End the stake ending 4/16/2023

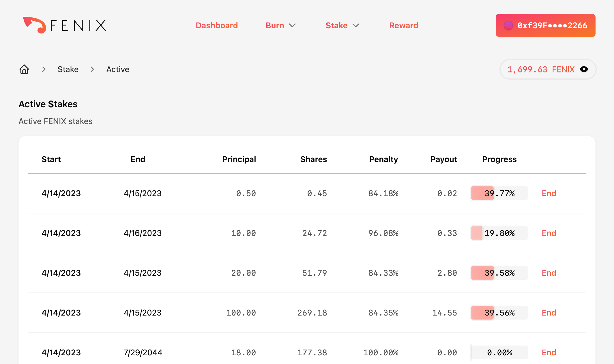(x=549, y=233)
